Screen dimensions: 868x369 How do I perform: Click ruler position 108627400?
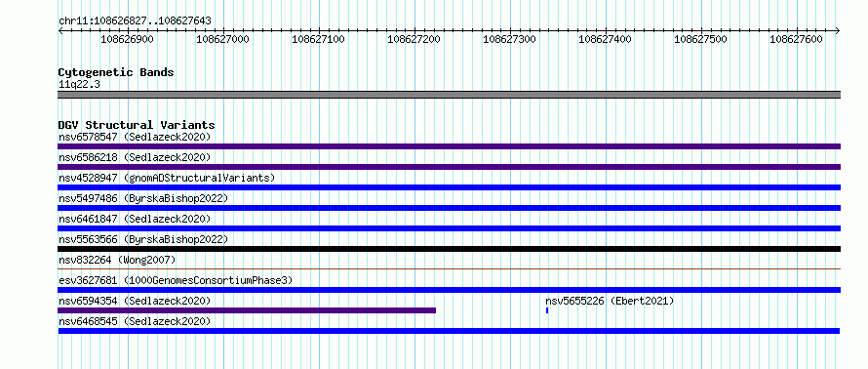point(605,39)
